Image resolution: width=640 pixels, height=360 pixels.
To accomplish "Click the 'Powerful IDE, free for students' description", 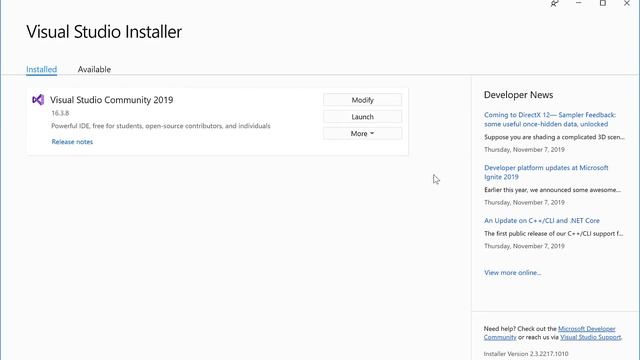I will (161, 126).
